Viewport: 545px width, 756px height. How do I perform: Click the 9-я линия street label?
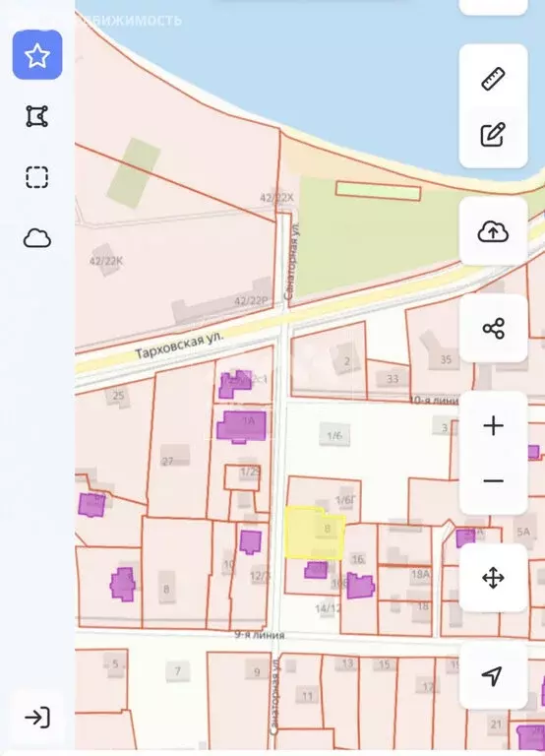point(260,635)
